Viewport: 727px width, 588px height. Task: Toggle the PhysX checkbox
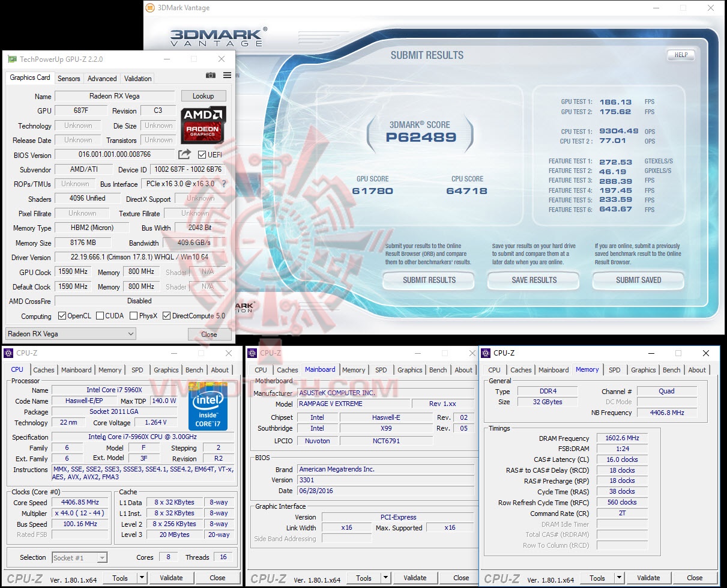coord(133,316)
